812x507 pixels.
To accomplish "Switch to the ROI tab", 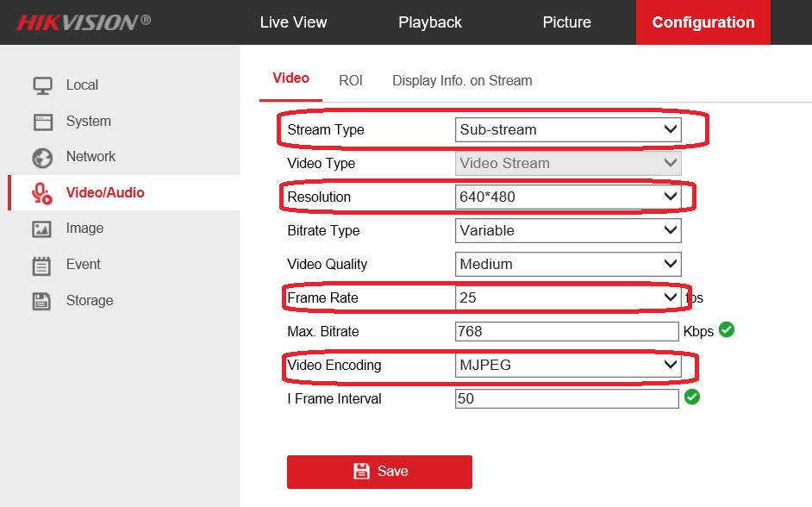I will pos(351,80).
